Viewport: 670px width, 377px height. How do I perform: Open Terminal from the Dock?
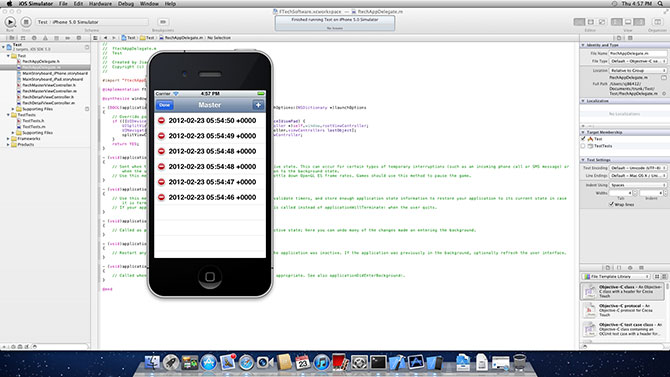378,362
